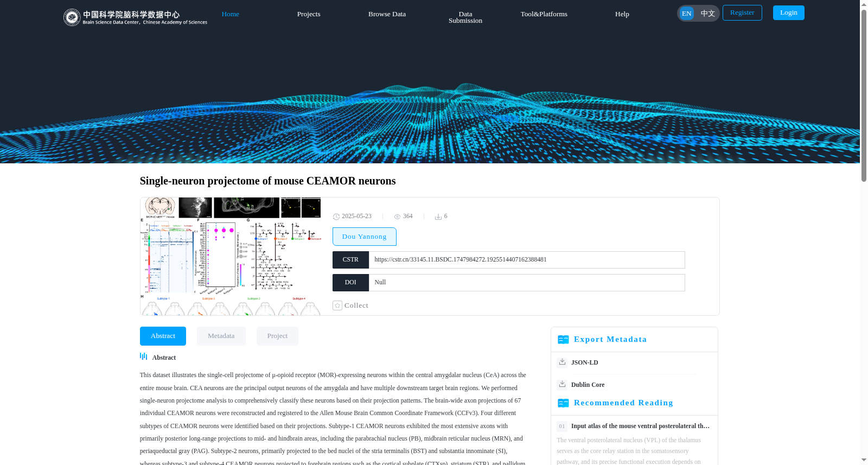Click the JSON-LD download icon
This screenshot has height=465, width=868.
coord(562,362)
